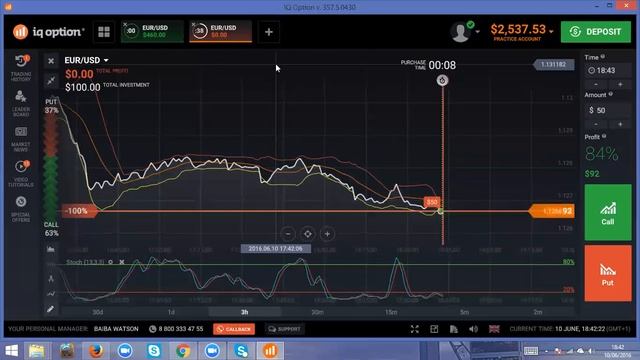Open first Skype icon in taskbar

pyautogui.click(x=154, y=351)
